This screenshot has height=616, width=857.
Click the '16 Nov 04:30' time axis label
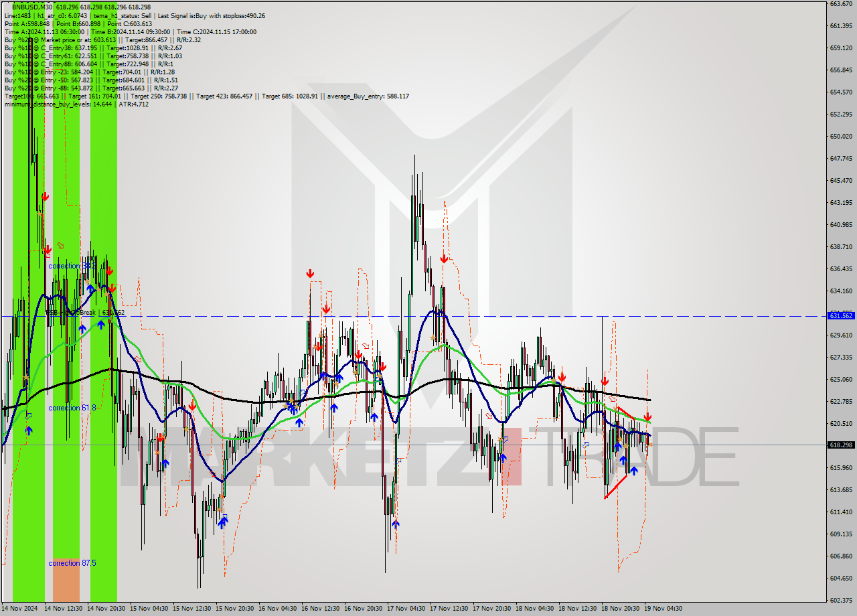(x=277, y=609)
